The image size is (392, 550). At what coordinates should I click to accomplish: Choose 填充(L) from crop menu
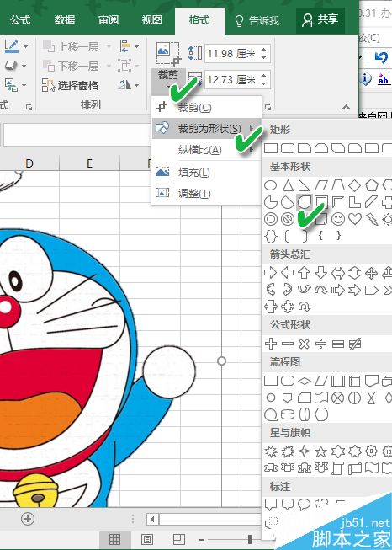click(x=207, y=172)
